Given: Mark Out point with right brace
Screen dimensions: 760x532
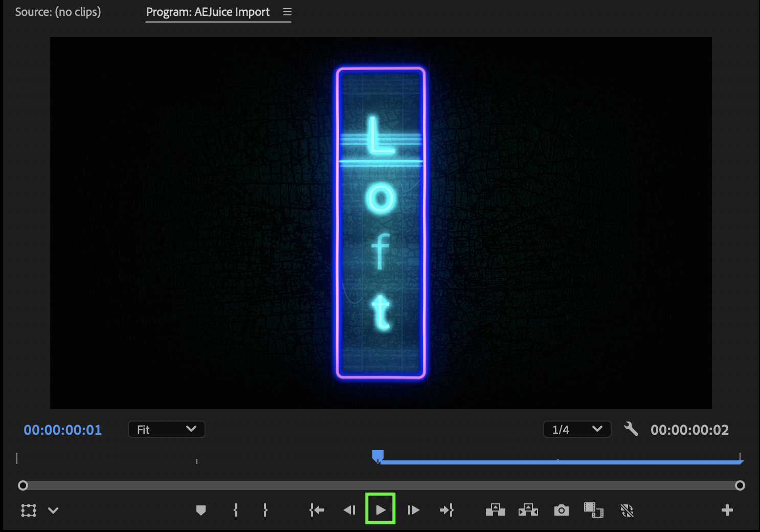Looking at the screenshot, I should tap(265, 510).
